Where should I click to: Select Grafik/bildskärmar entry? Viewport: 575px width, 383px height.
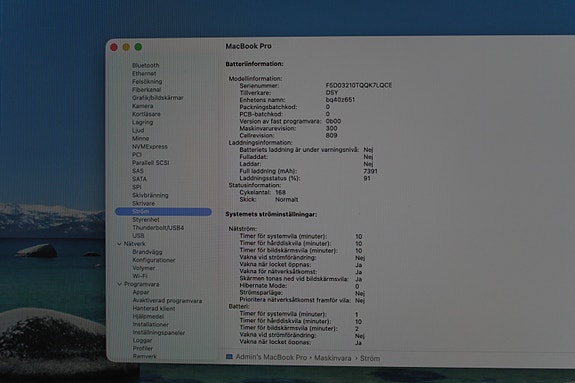click(x=158, y=98)
